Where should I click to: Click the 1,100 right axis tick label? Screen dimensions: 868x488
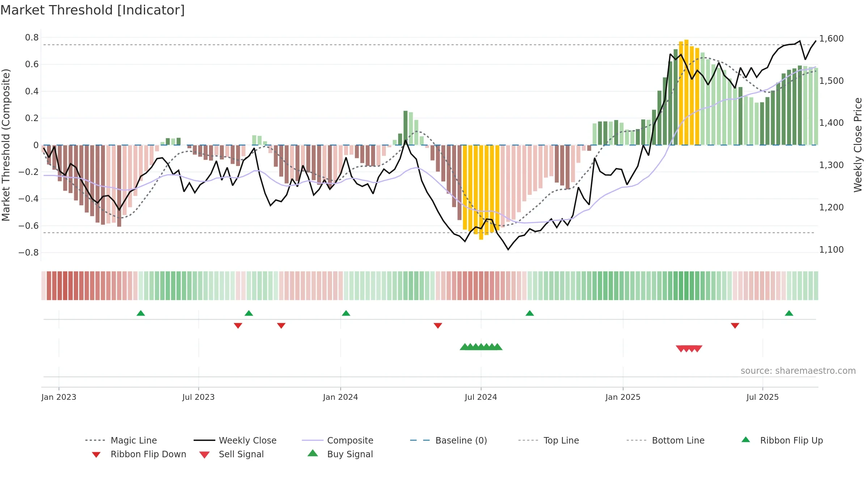click(x=831, y=249)
